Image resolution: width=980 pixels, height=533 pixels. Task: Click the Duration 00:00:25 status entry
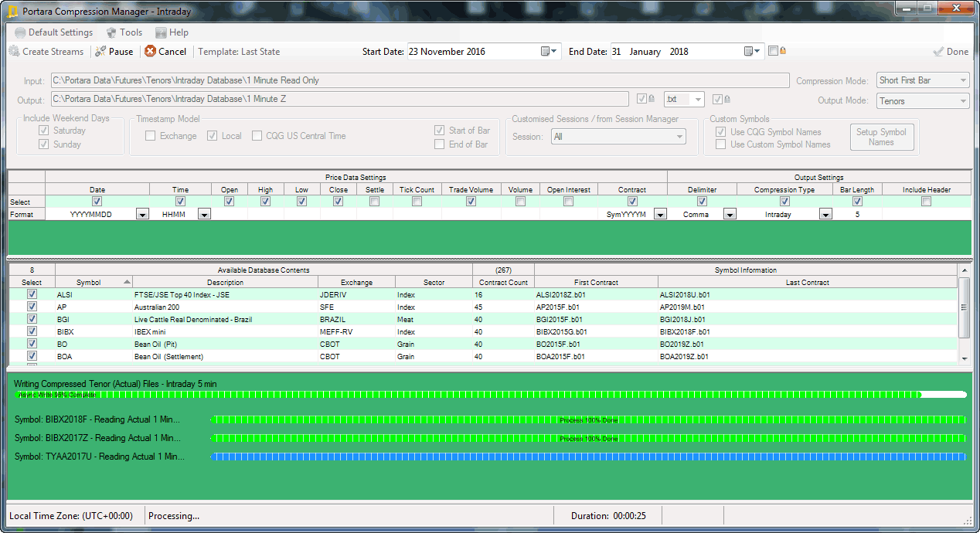coord(608,516)
